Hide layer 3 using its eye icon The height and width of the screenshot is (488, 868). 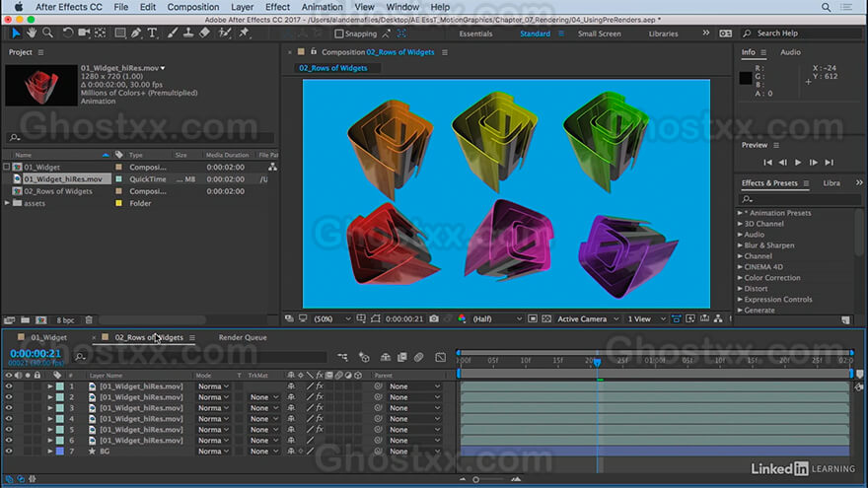[8, 408]
